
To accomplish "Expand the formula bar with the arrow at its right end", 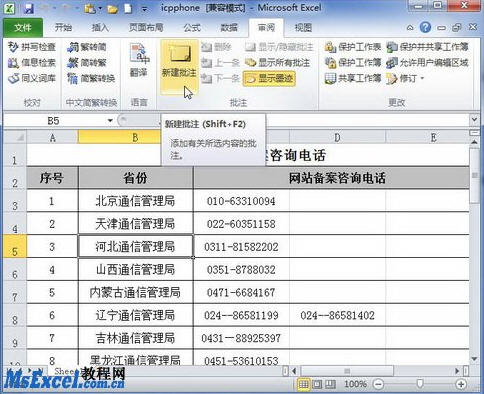I will pyautogui.click(x=474, y=120).
